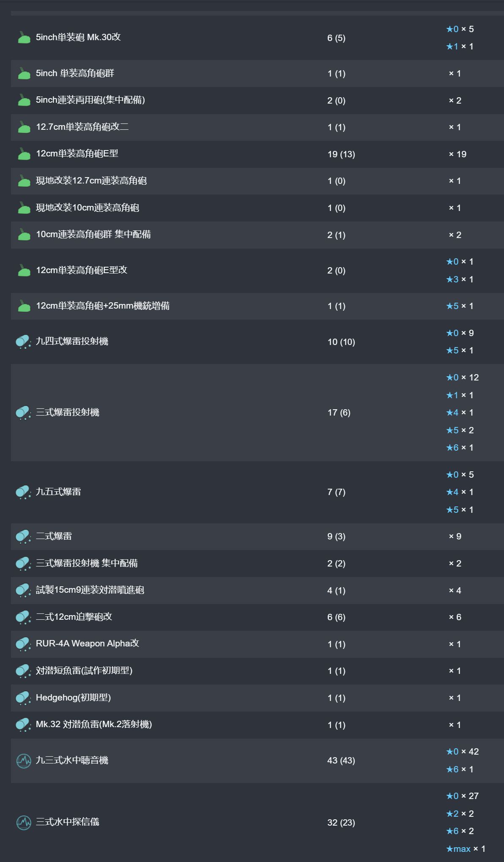Click the depth charge icon for 二式12cm迫撃砲改

coord(23,617)
